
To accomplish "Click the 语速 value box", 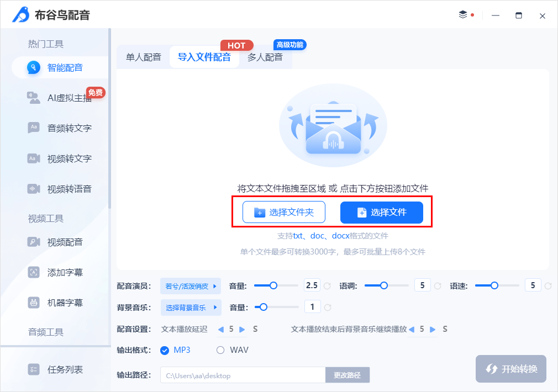I will click(x=533, y=285).
